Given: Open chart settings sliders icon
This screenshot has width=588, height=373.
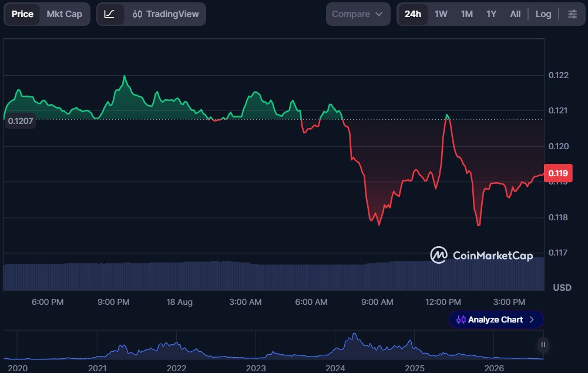Looking at the screenshot, I should click(x=572, y=14).
